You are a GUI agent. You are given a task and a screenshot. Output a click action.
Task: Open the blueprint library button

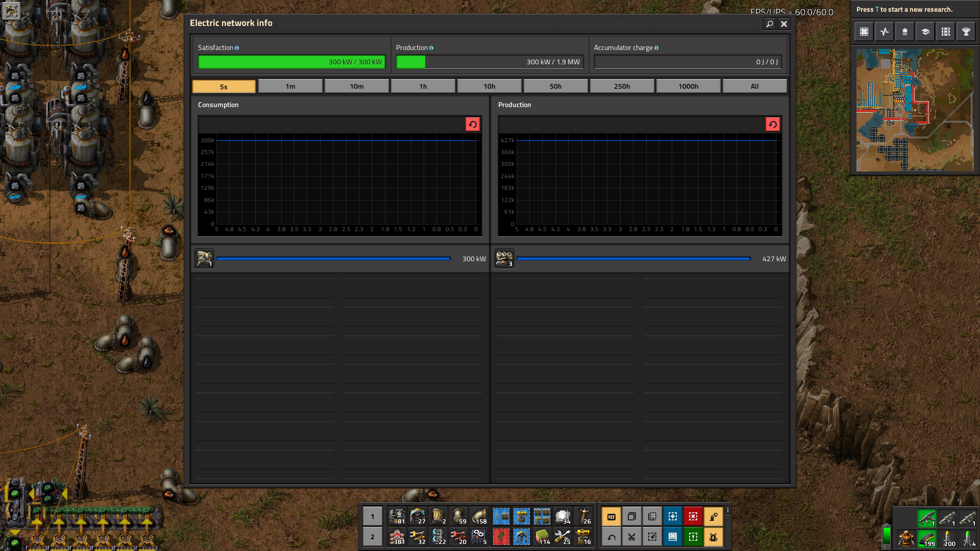point(673,537)
